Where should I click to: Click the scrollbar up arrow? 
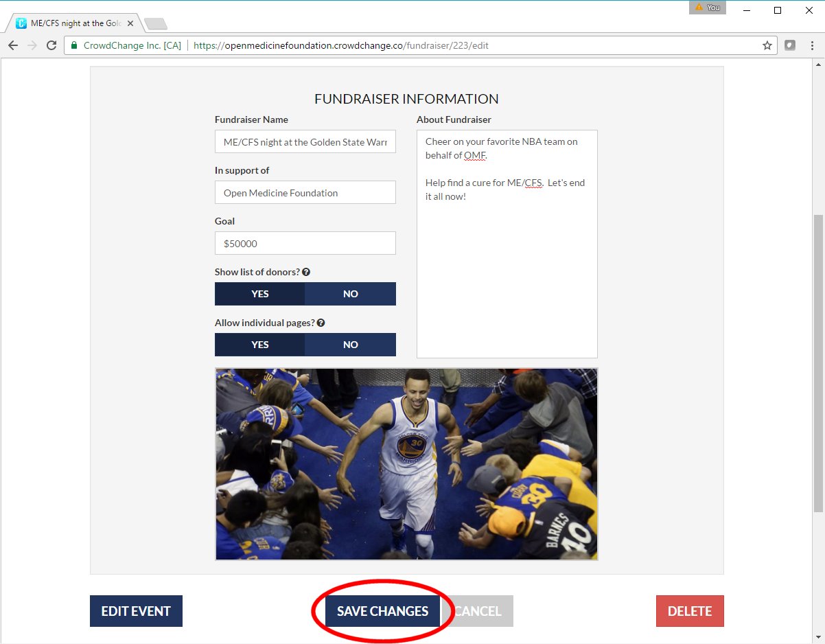[x=818, y=65]
